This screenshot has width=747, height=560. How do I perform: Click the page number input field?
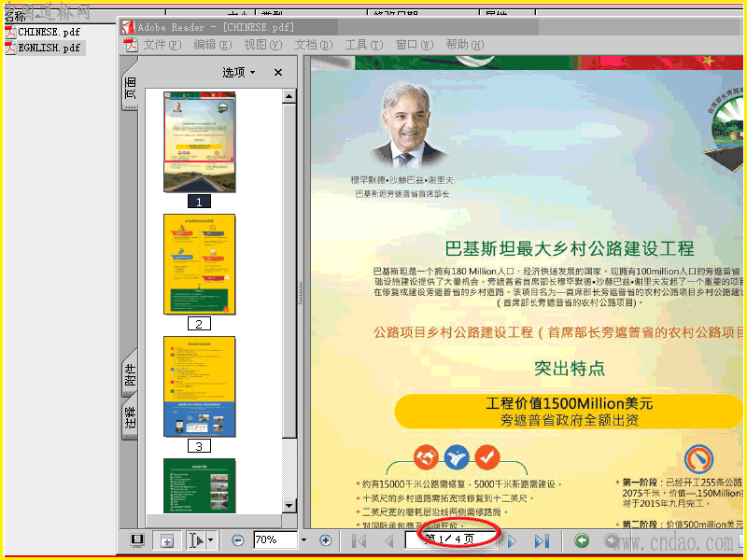tap(451, 539)
